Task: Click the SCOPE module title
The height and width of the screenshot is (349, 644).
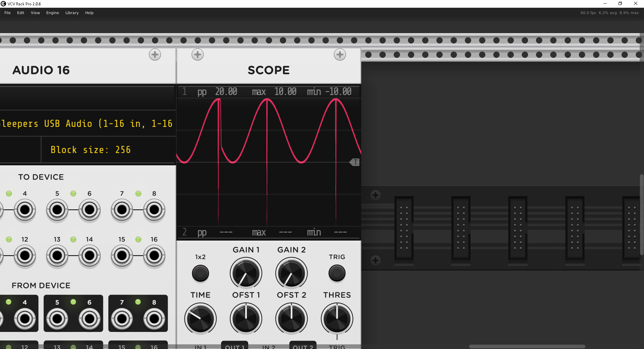Action: coord(269,70)
